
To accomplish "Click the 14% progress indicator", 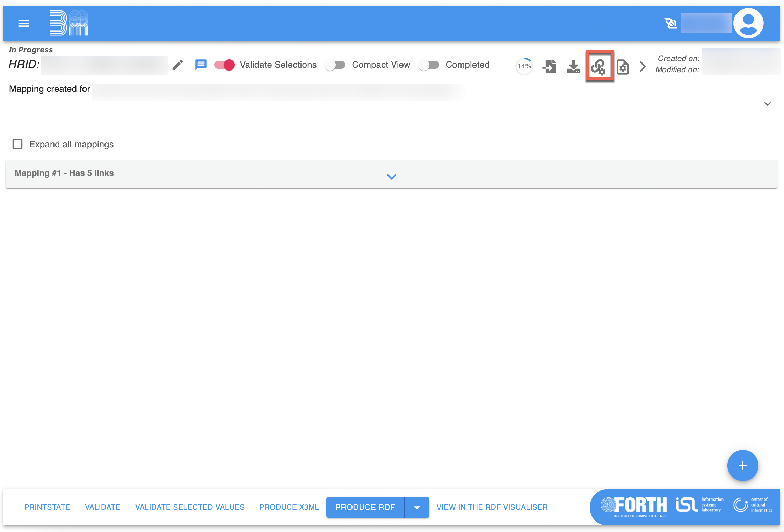I will (x=524, y=66).
